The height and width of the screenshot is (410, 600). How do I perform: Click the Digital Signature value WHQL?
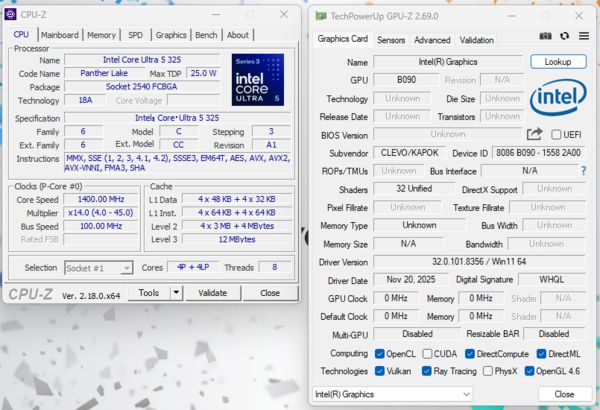tap(552, 279)
